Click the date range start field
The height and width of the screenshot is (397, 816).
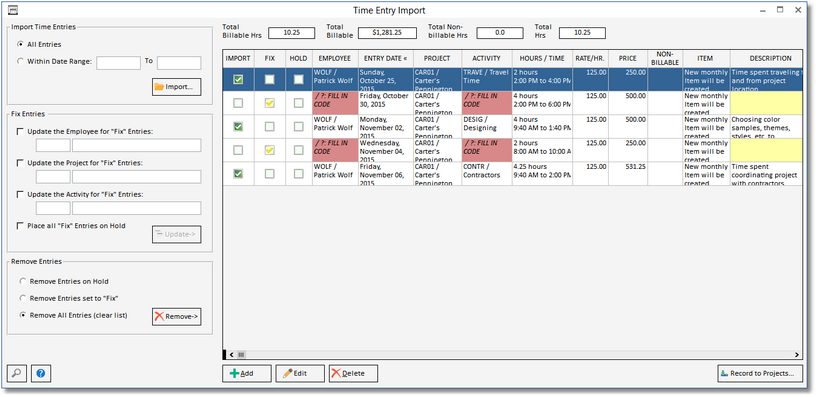[x=118, y=63]
